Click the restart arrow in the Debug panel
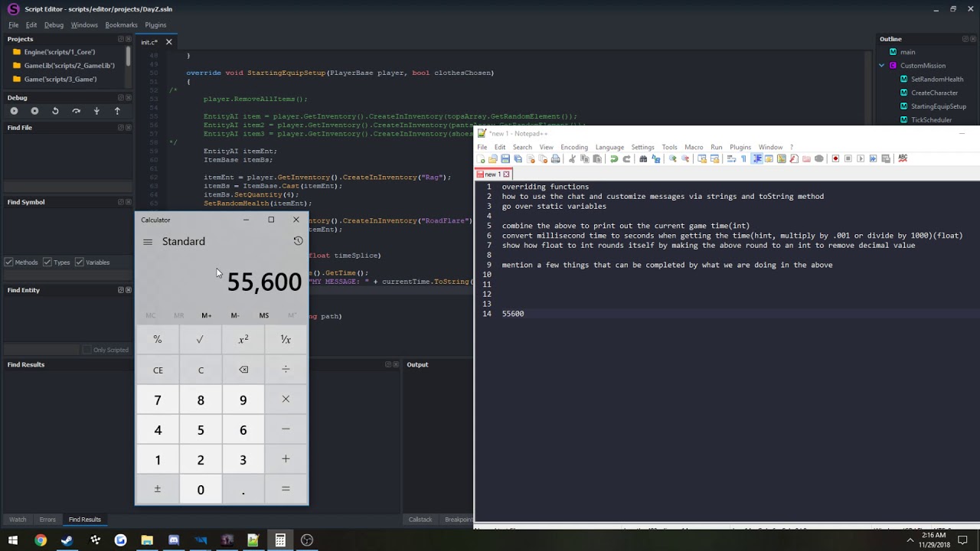 click(55, 111)
